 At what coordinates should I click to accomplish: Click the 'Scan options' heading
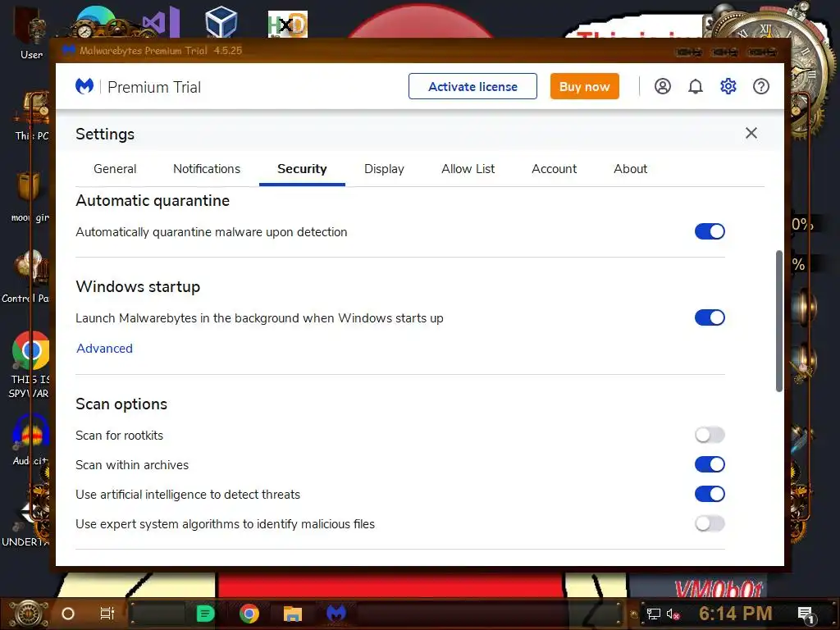121,404
